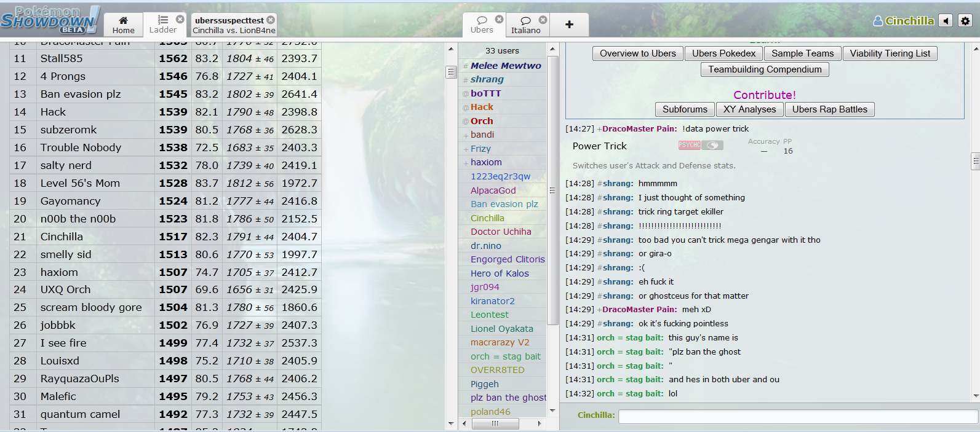This screenshot has width=980, height=432.
Task: Click the plus icon to join a room
Action: click(x=569, y=25)
